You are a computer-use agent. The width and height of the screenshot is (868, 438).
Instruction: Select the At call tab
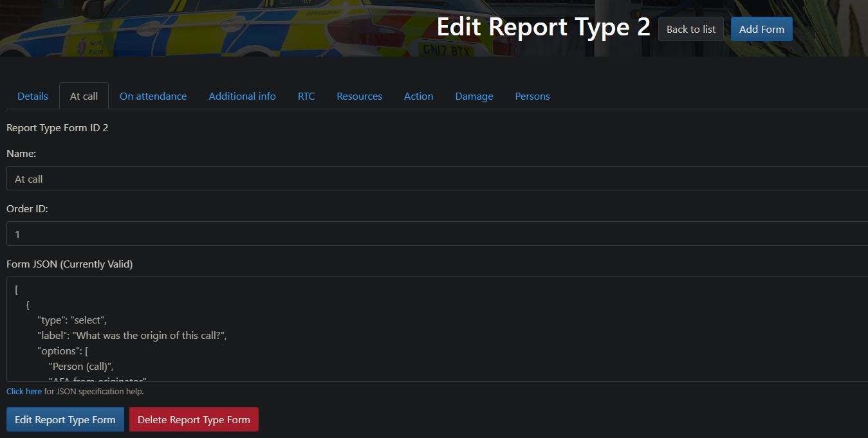click(84, 96)
